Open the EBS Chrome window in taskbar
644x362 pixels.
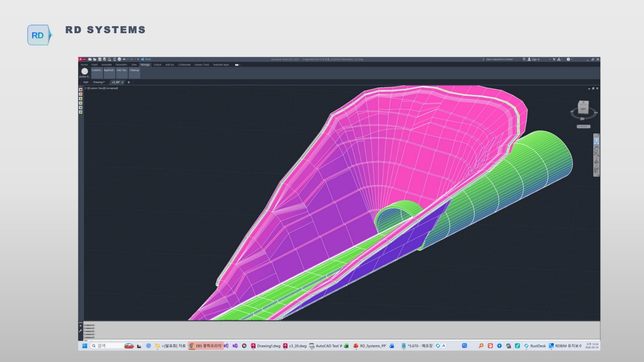point(206,346)
